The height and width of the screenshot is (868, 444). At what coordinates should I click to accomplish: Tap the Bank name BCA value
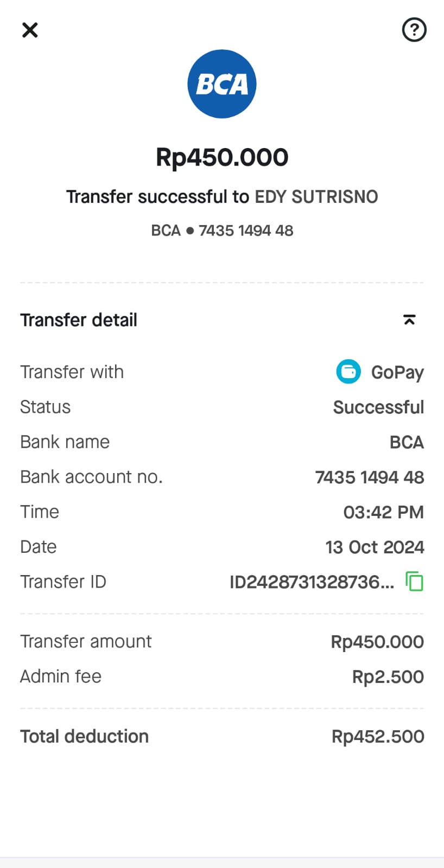(407, 443)
